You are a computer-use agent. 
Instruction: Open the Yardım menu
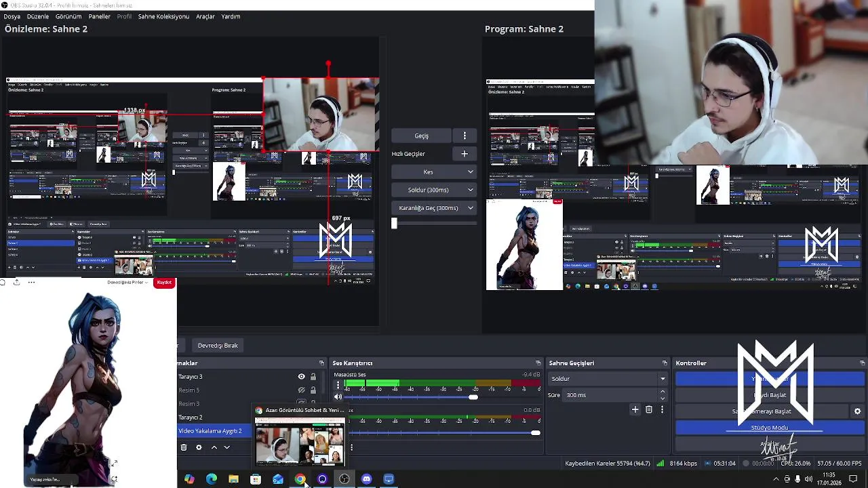[231, 16]
